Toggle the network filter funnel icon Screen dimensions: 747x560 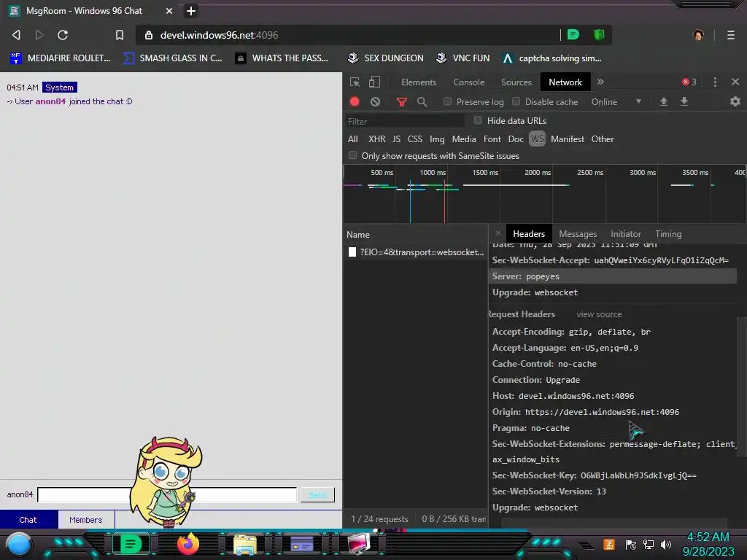[x=402, y=101]
